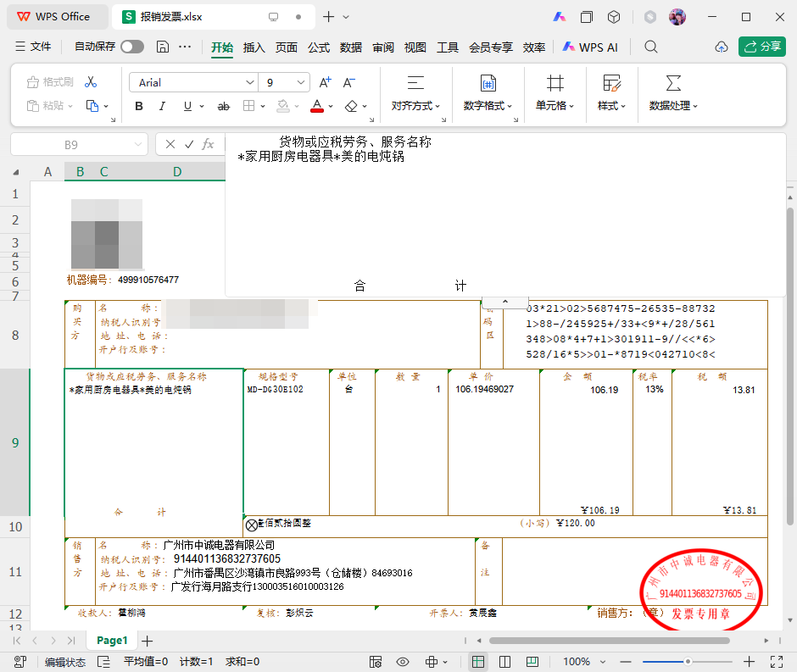Screen dimensions: 797x672
Task: Click the search magnifier icon
Action: pos(651,47)
